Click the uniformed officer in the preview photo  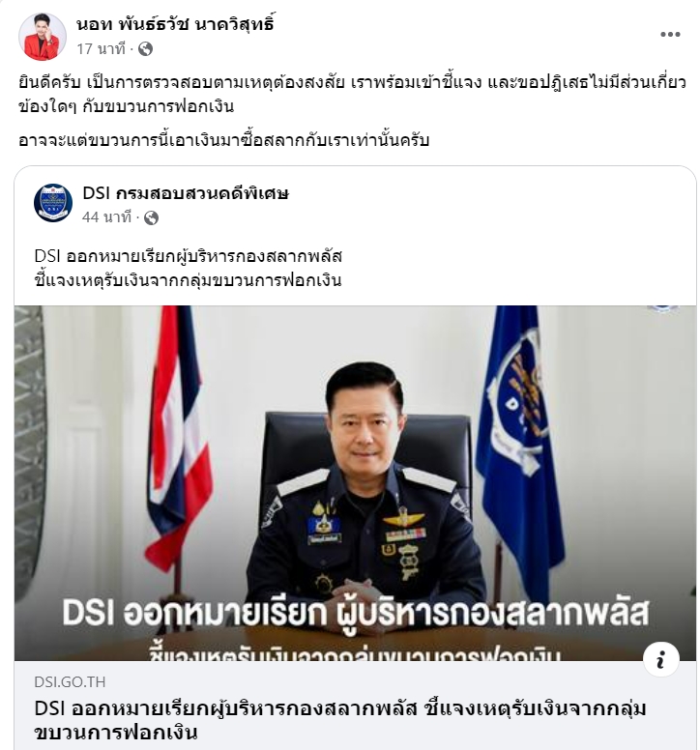coord(366,480)
